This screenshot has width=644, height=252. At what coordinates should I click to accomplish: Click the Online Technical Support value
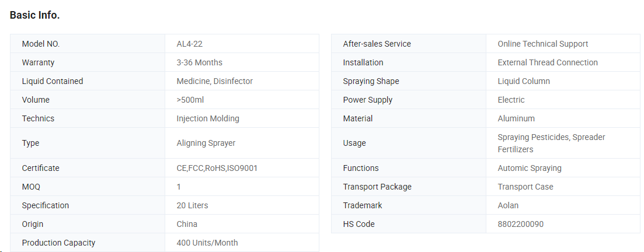click(x=542, y=44)
